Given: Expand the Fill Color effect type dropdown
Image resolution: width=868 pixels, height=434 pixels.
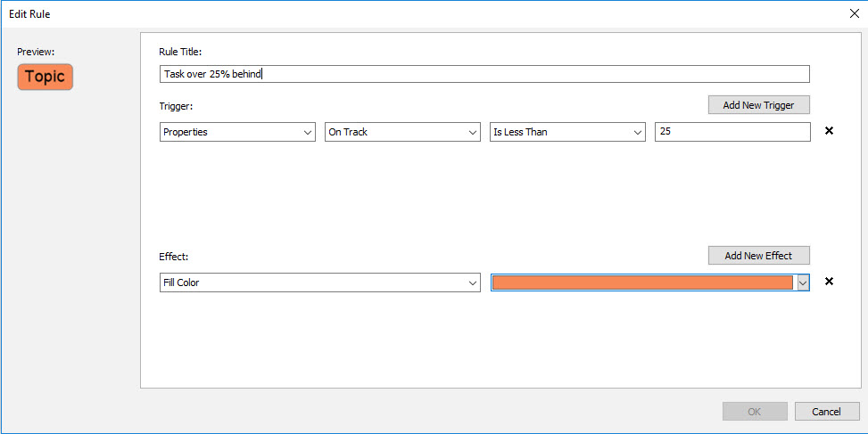Looking at the screenshot, I should (x=320, y=283).
